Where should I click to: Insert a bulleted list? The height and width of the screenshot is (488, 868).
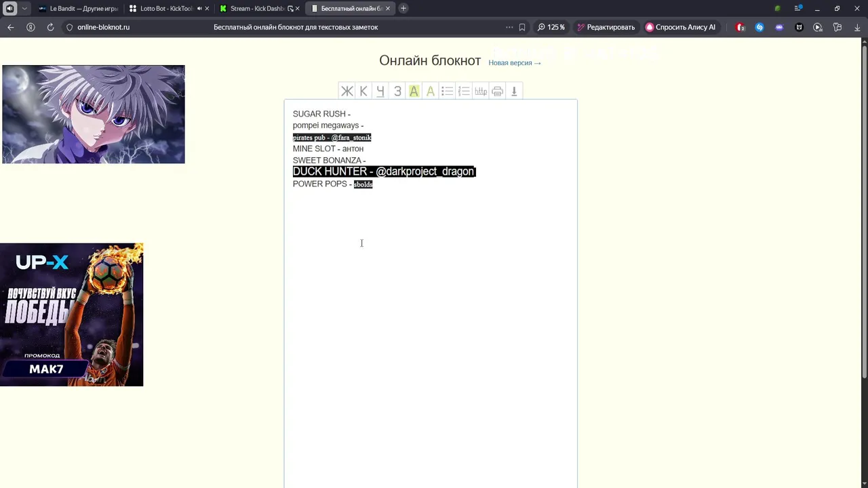click(447, 91)
